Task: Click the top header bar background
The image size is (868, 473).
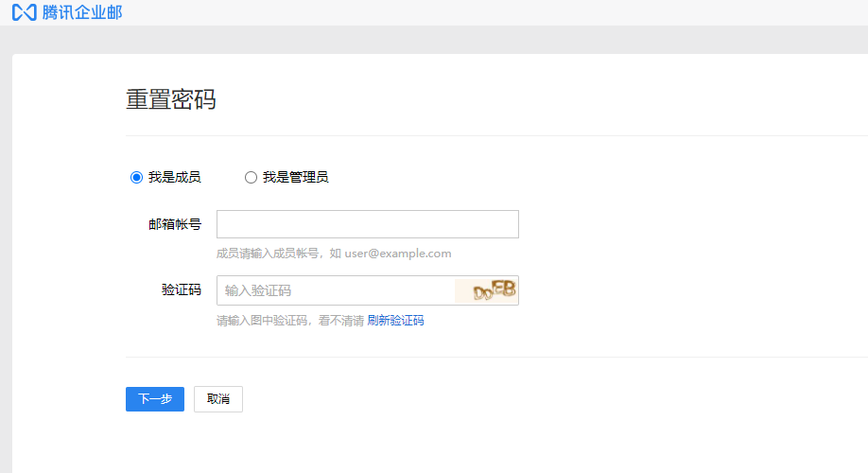Action: coord(473,13)
